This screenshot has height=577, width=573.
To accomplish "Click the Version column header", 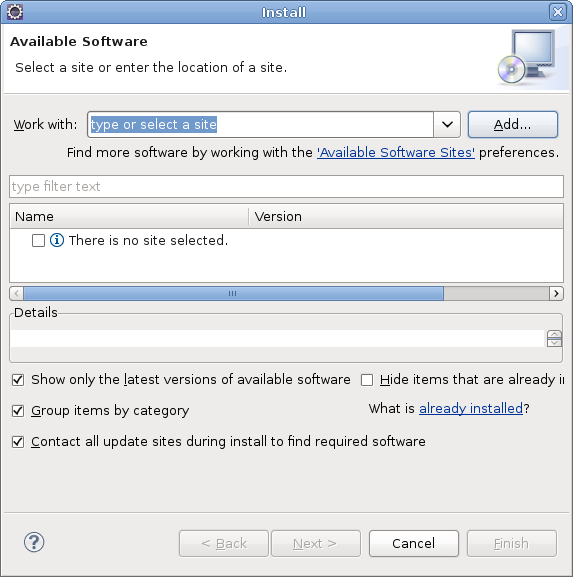I will (406, 216).
